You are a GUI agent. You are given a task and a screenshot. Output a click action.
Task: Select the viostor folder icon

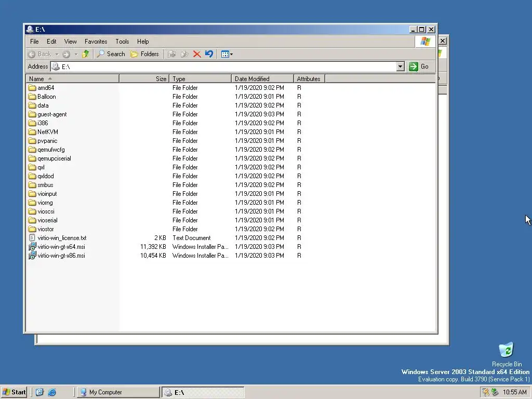click(32, 229)
